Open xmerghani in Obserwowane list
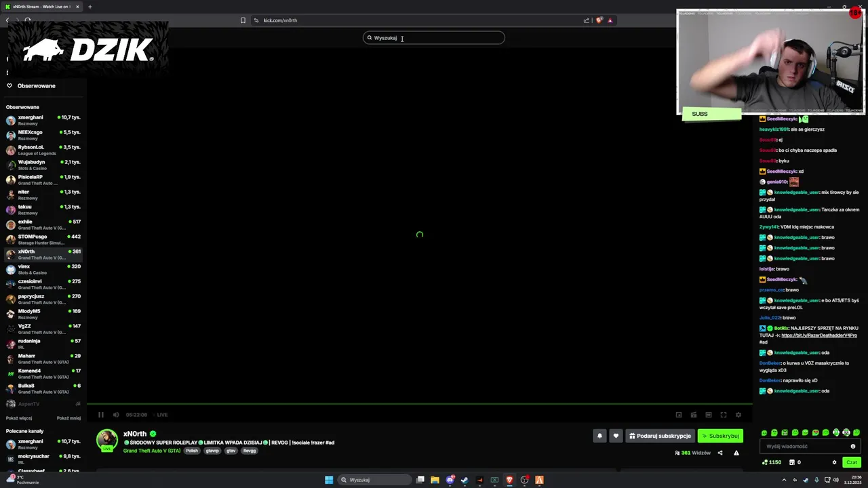Viewport: 868px width, 488px height. [x=43, y=120]
